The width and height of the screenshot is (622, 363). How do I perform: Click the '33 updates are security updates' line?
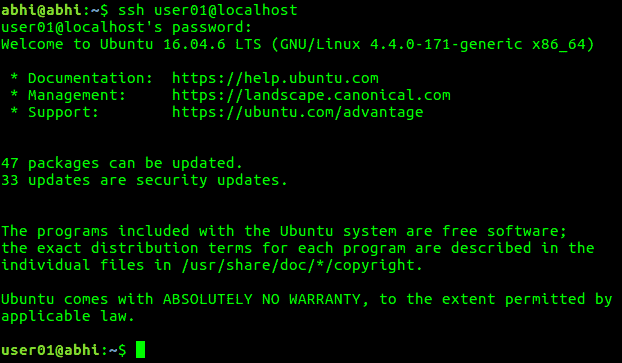144,180
